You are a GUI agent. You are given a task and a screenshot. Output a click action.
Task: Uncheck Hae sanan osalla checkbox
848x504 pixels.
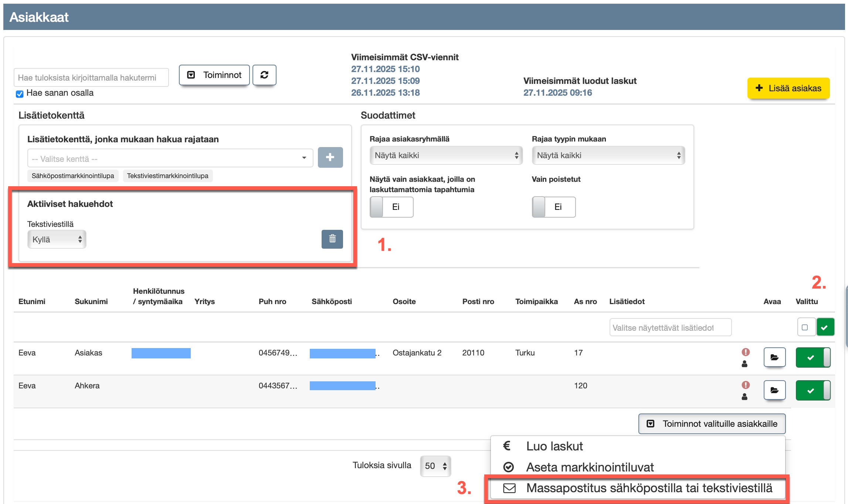pos(20,94)
